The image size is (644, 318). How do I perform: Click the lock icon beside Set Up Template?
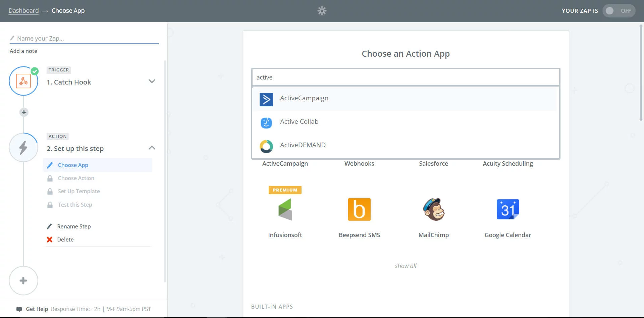[50, 191]
